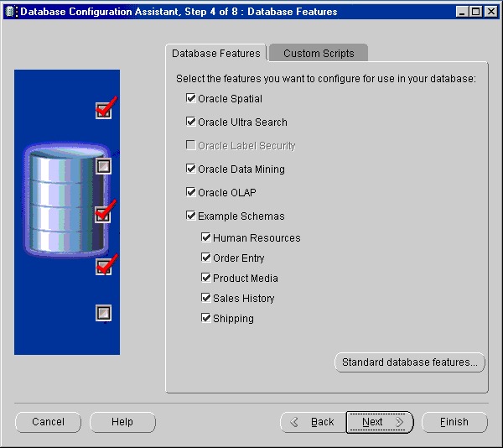
Task: Disable the Sales History schema
Action: pyautogui.click(x=206, y=299)
